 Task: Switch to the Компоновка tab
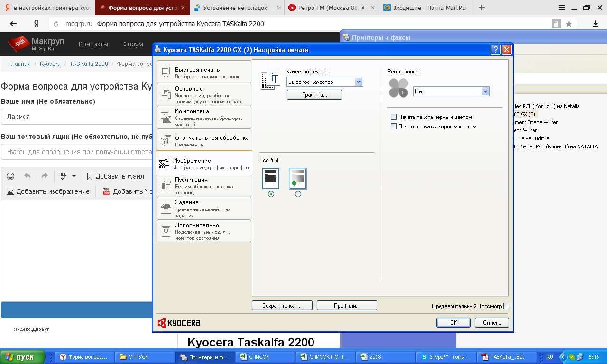[204, 118]
